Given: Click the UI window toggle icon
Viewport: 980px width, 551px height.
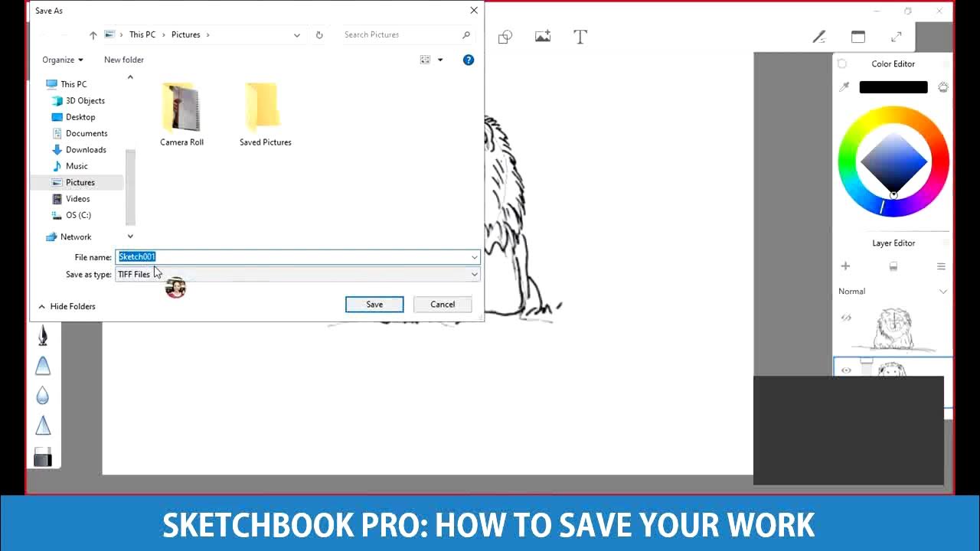Looking at the screenshot, I should tap(858, 37).
